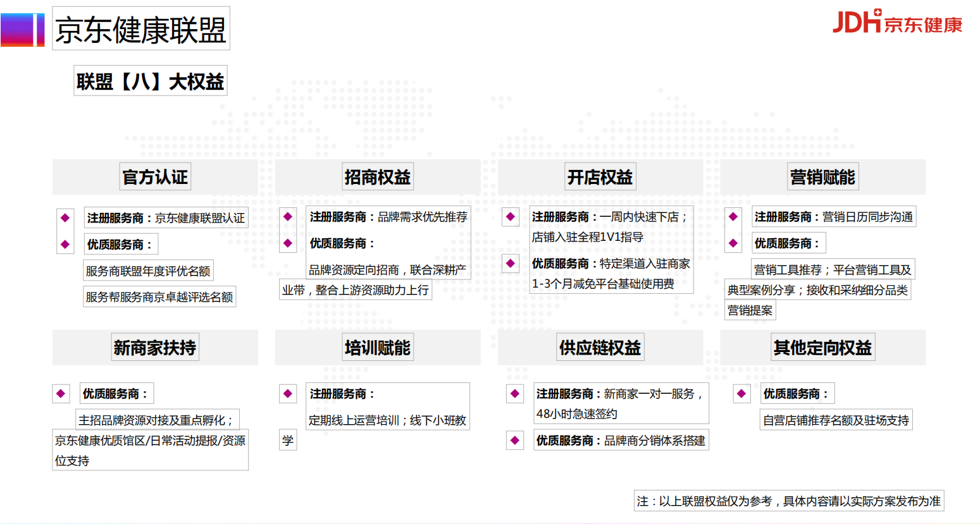Click diamond bullet beside 注册服务商:京东健康联盟认证

tap(65, 218)
